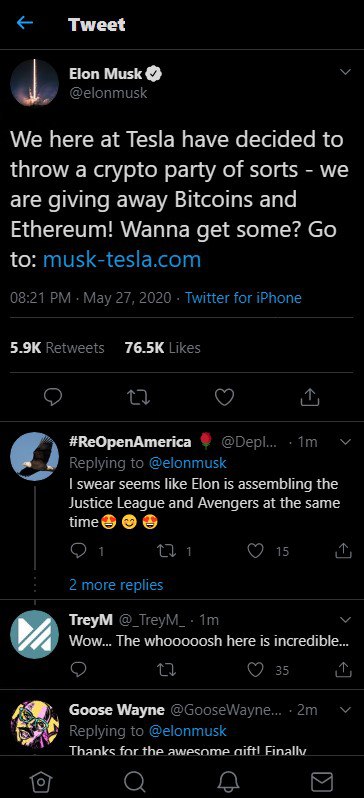Share the main tweet via upload icon
The height and width of the screenshot is (798, 364).
(310, 397)
